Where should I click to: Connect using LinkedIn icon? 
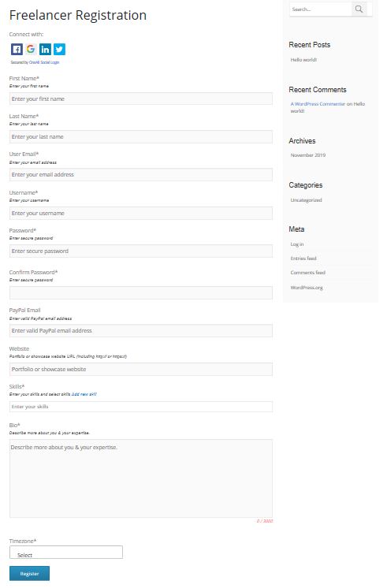tap(45, 49)
